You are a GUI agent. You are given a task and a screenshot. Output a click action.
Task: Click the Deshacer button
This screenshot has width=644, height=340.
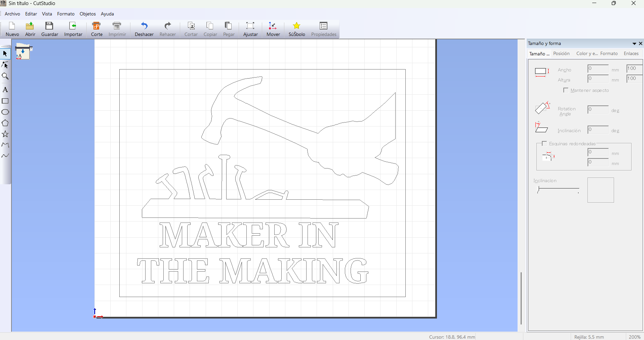[x=144, y=29]
